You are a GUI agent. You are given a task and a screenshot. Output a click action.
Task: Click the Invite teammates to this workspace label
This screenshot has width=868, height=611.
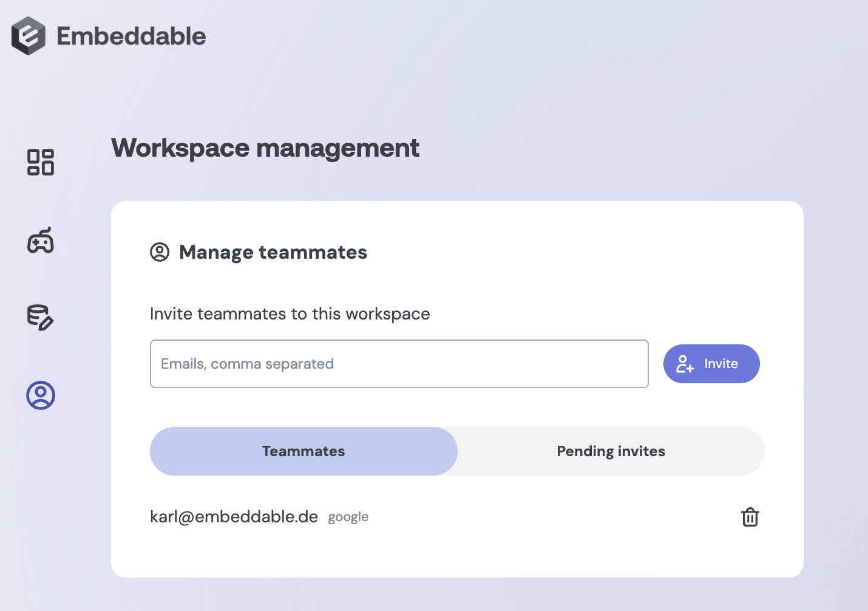tap(290, 314)
